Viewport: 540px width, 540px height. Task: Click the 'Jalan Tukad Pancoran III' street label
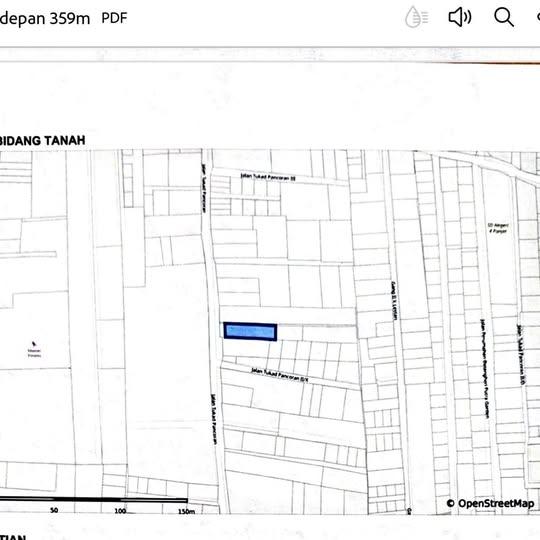point(268,177)
